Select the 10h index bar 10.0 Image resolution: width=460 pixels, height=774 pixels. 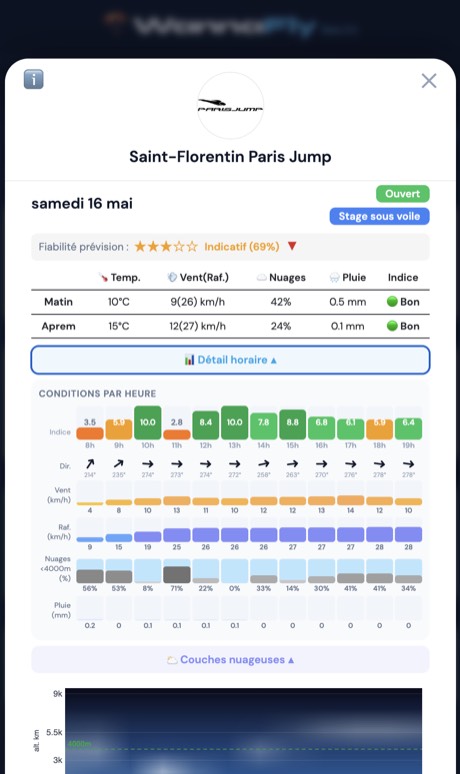[x=148, y=423]
